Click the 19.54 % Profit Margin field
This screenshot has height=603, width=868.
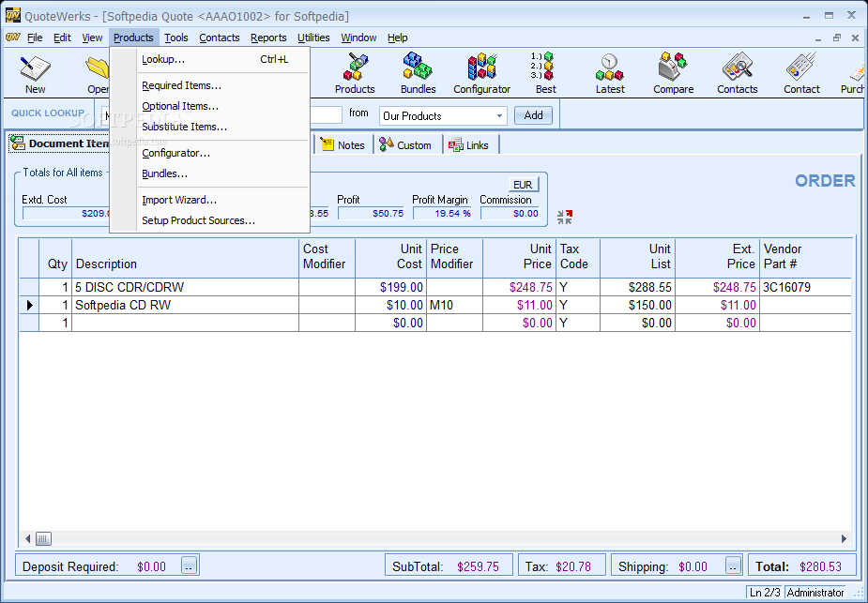click(x=442, y=214)
